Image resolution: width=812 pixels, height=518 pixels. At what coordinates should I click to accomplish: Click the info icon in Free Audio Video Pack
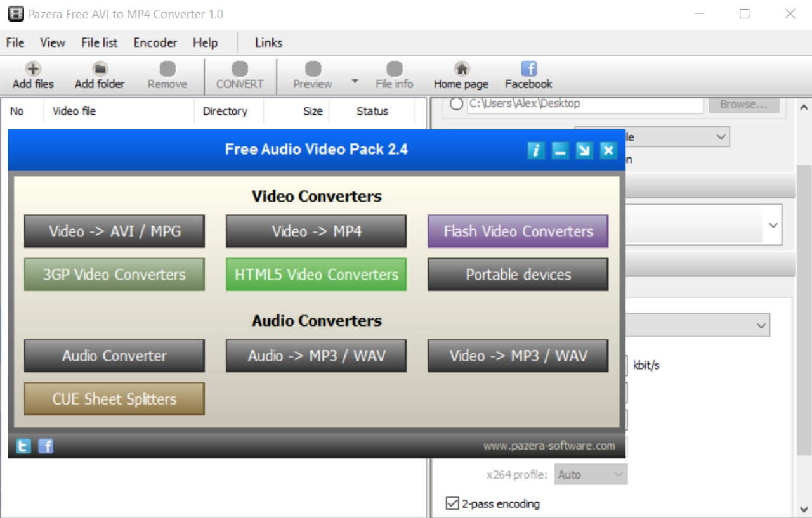pos(536,150)
